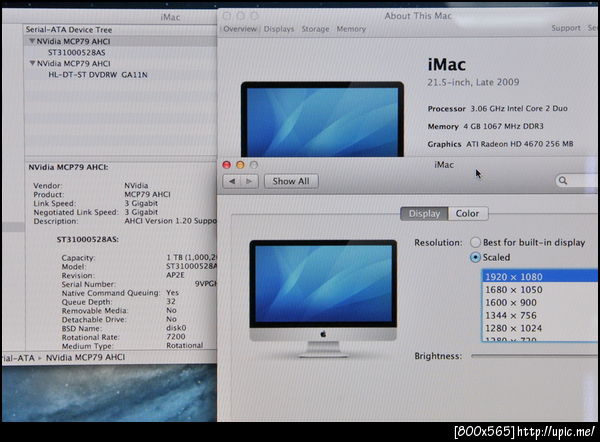The image size is (600, 442).
Task: Click the iMac thumbnail in the display preferences
Action: [x=323, y=298]
